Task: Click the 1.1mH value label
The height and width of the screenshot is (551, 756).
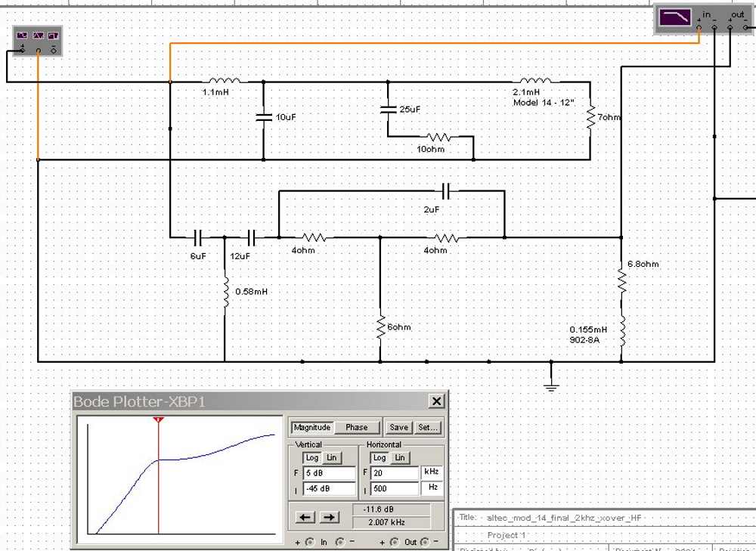Action: click(215, 92)
